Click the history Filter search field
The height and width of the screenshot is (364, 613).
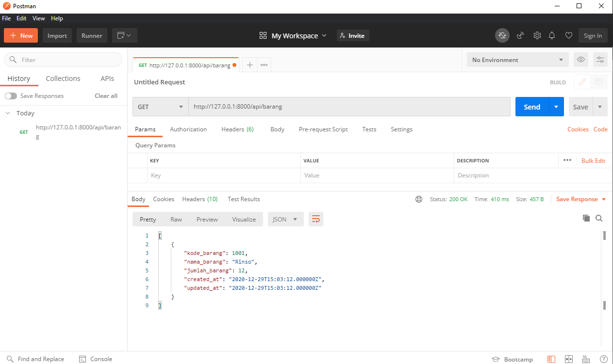pos(63,60)
